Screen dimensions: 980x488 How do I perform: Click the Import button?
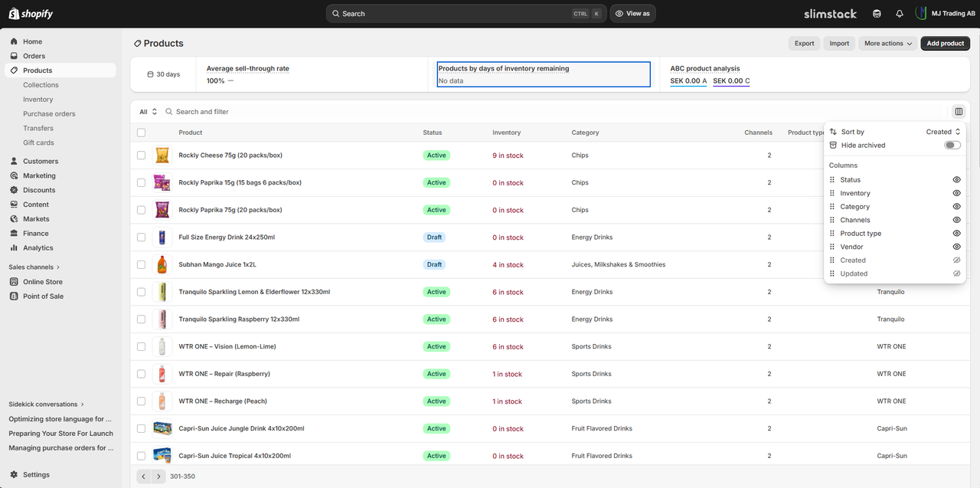(839, 44)
